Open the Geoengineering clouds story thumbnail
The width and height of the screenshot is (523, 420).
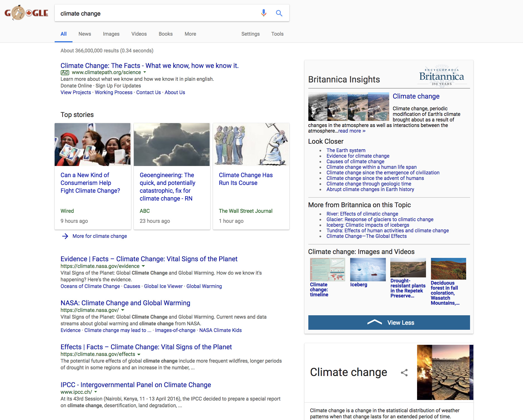click(x=172, y=145)
